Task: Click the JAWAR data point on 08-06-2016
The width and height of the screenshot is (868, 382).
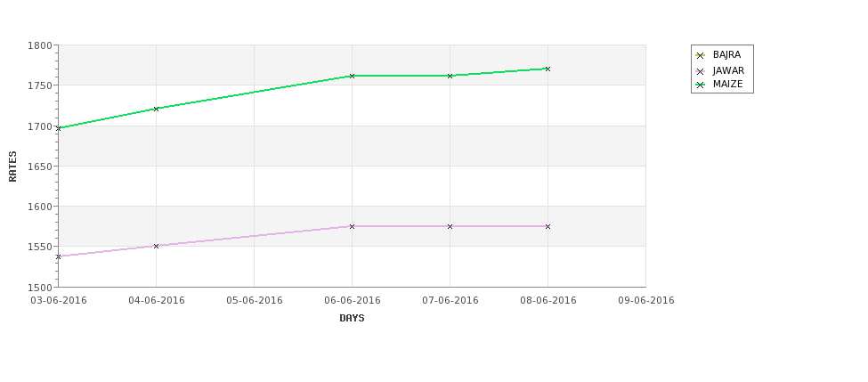Action: tap(548, 226)
